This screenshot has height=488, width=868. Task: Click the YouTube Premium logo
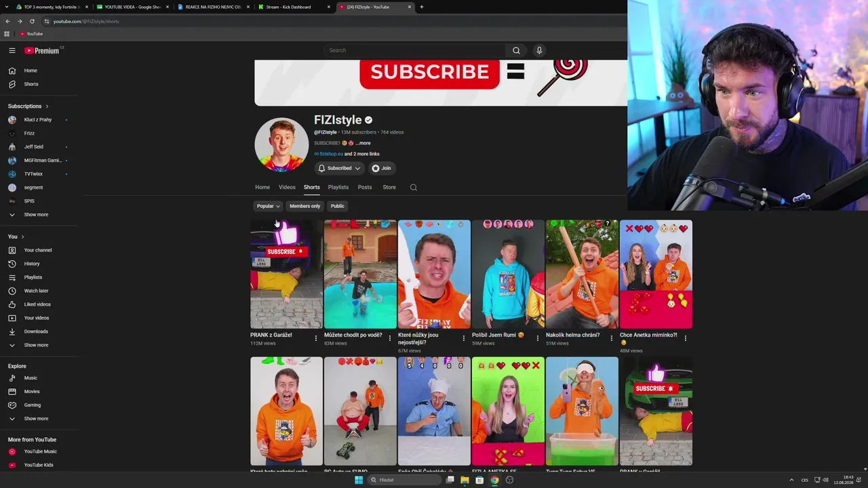coord(42,50)
